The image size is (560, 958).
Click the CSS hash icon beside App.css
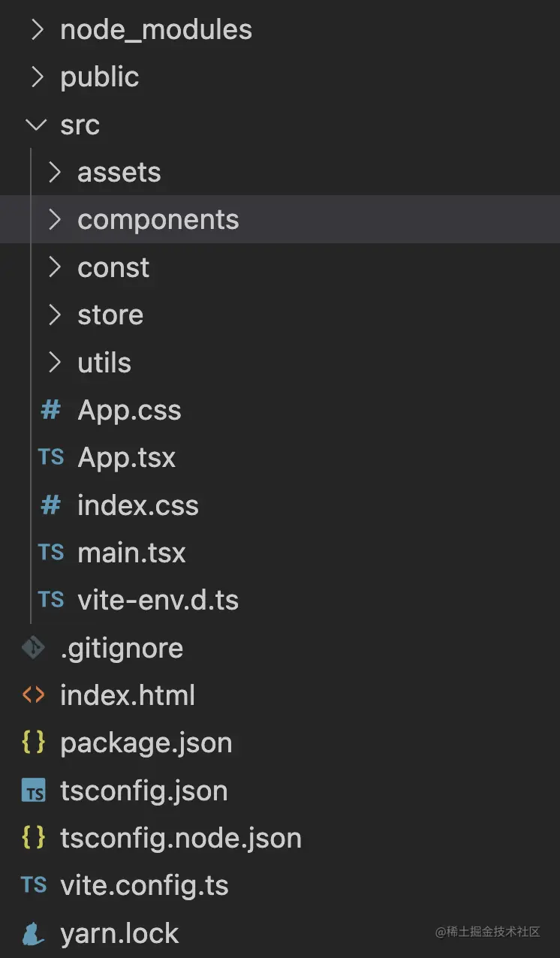pos(50,410)
